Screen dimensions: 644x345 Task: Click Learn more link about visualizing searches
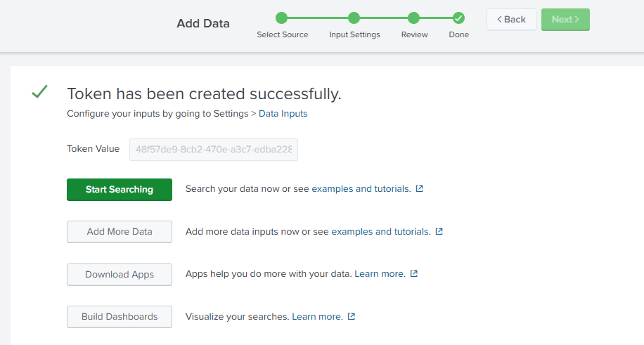pos(318,317)
